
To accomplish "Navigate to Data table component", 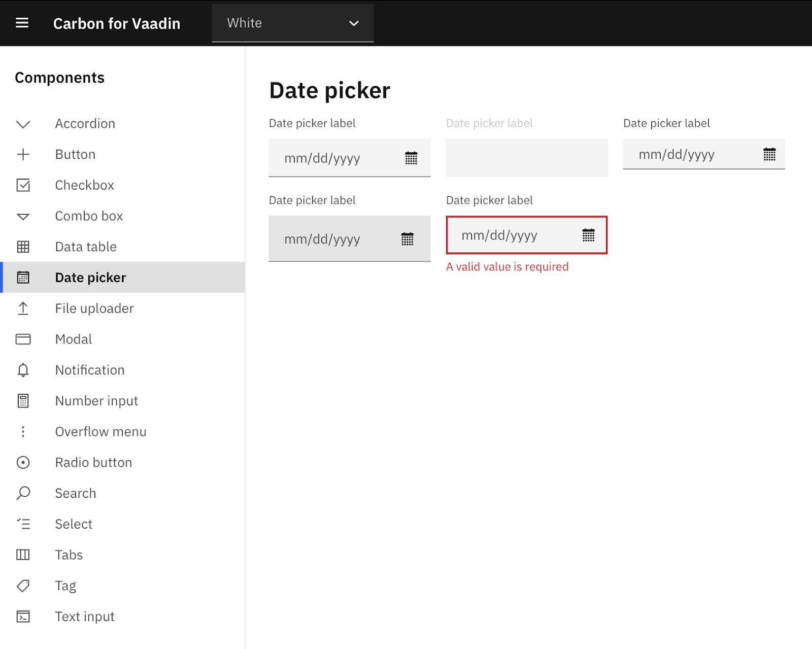I will (86, 247).
